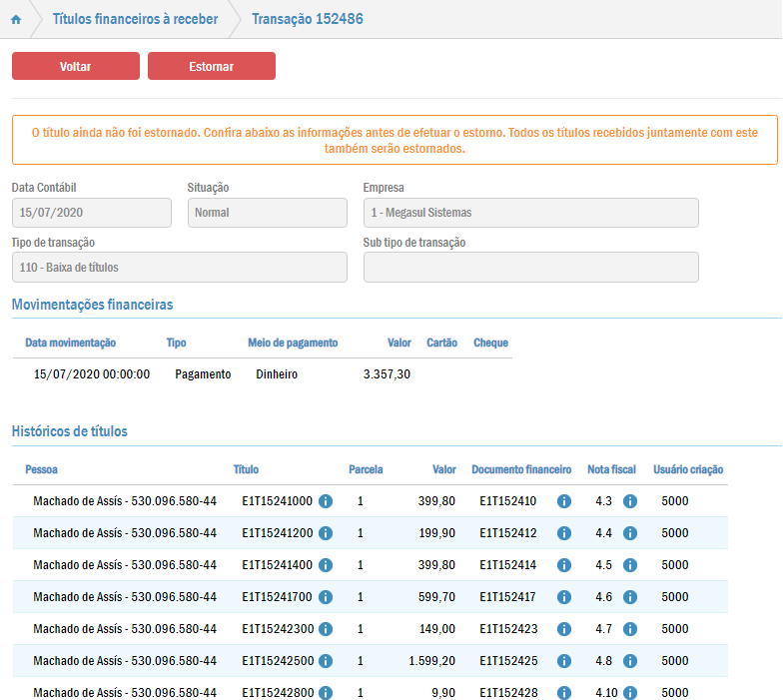Click info icon next to título E1T15241700
Image resolution: width=783 pixels, height=700 pixels.
[x=326, y=597]
